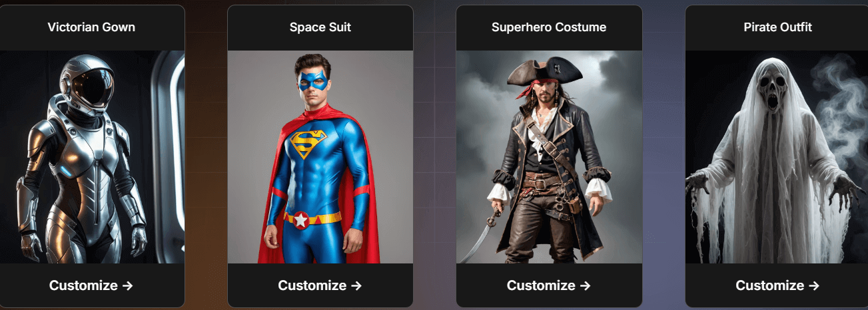Customize the card titled Superhero Costume
The width and height of the screenshot is (868, 310).
(x=549, y=285)
